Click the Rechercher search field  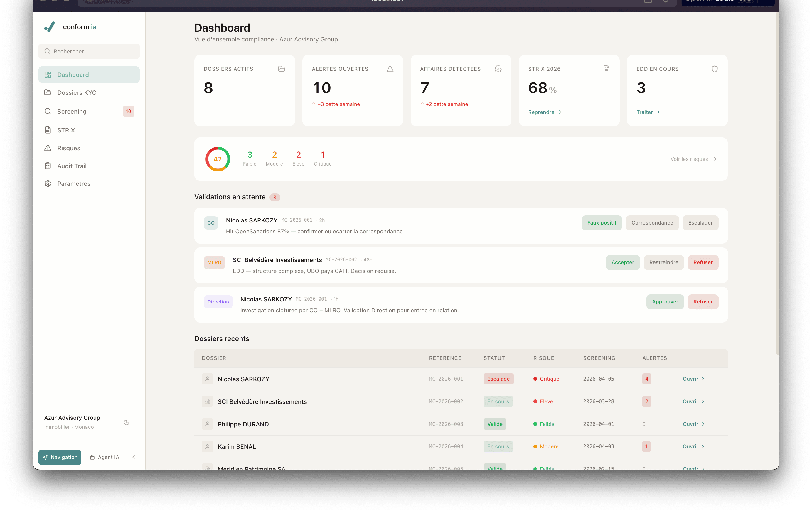coord(89,51)
